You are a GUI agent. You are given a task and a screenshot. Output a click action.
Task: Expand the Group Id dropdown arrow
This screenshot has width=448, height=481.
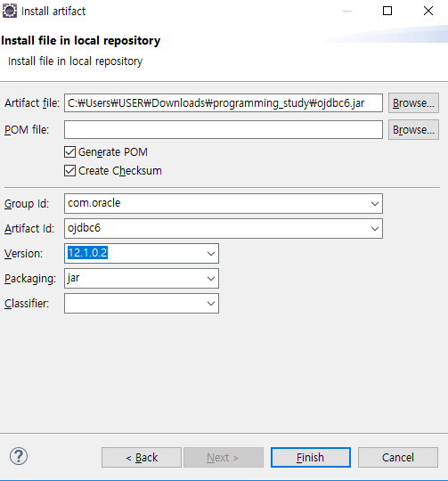(x=374, y=204)
